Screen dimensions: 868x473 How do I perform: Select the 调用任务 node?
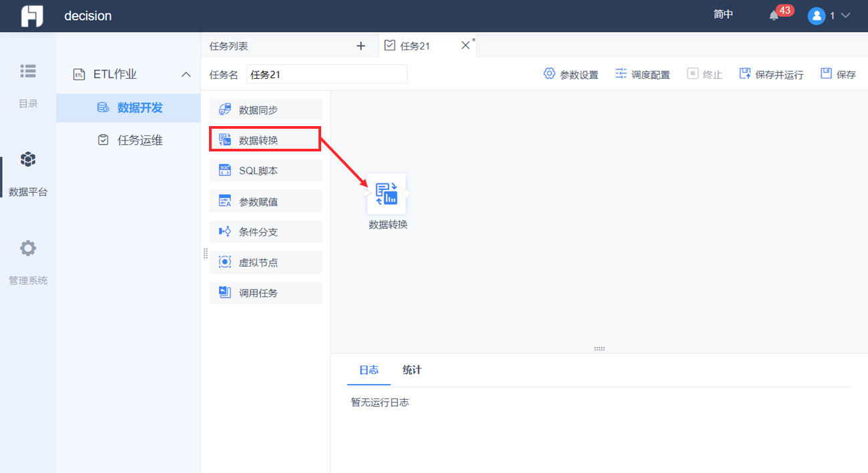point(266,294)
